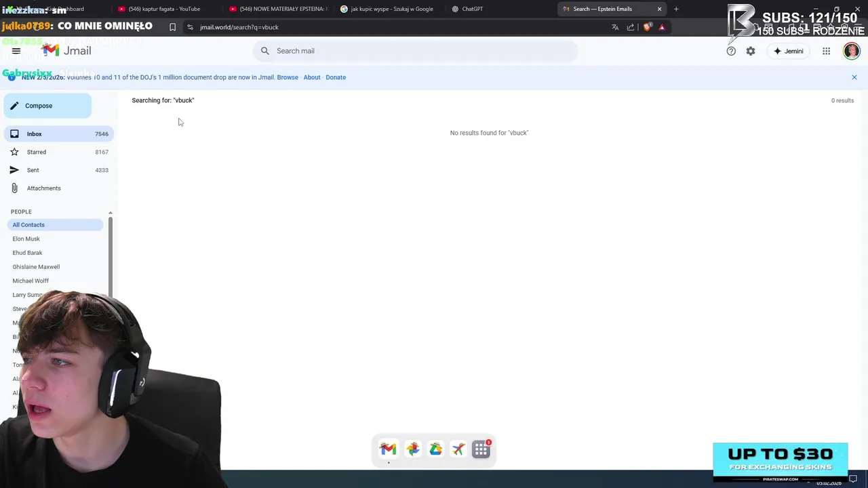Close the Search Epstein Emails tab
868x488 pixels.
tap(659, 9)
